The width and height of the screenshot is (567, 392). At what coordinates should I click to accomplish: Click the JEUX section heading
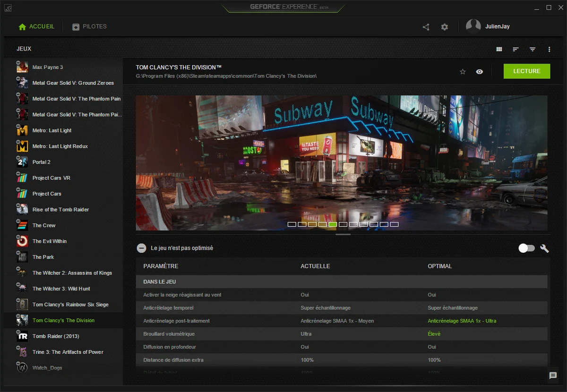(24, 49)
